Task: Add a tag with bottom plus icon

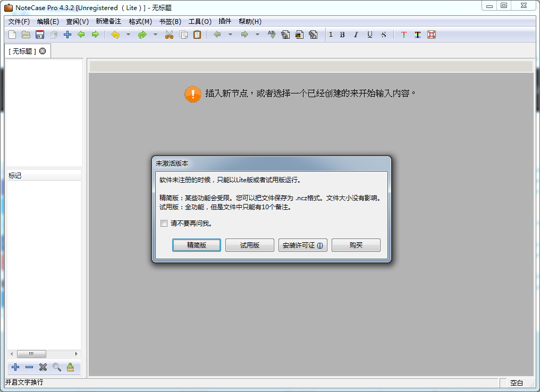Action: click(x=15, y=367)
